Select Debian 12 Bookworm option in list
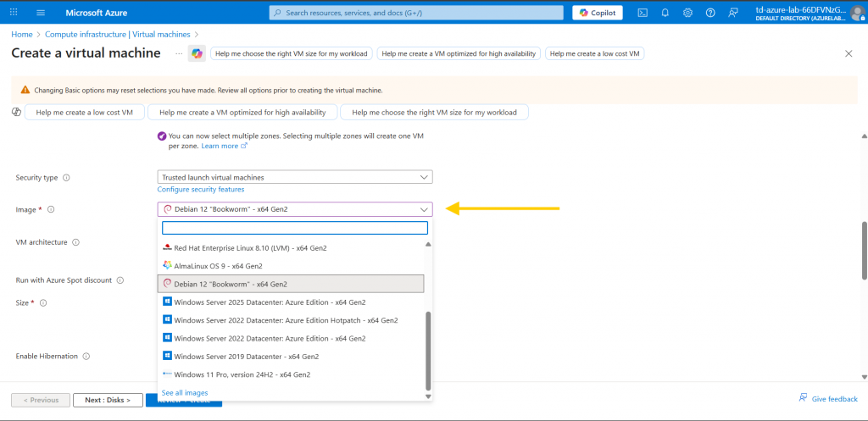 [x=291, y=284]
